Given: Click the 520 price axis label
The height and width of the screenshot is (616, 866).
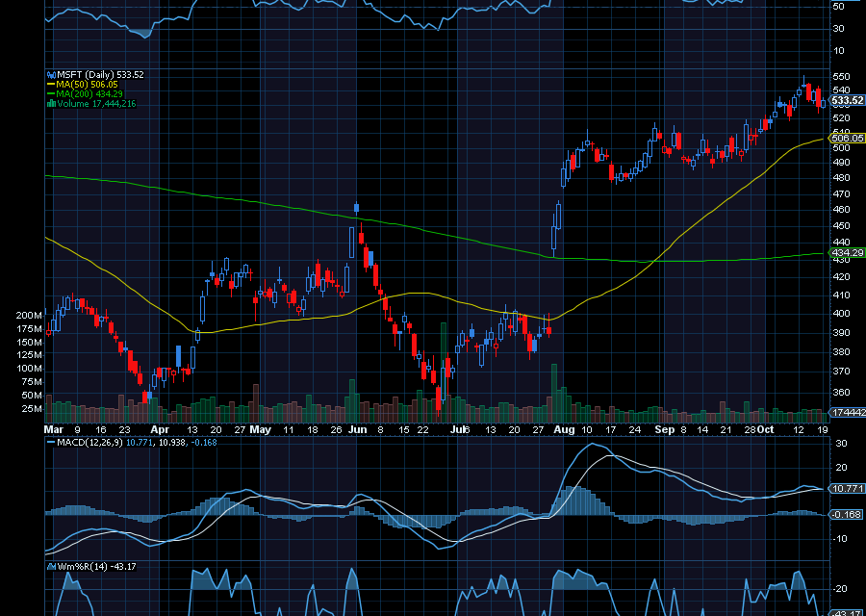Looking at the screenshot, I should coord(841,117).
